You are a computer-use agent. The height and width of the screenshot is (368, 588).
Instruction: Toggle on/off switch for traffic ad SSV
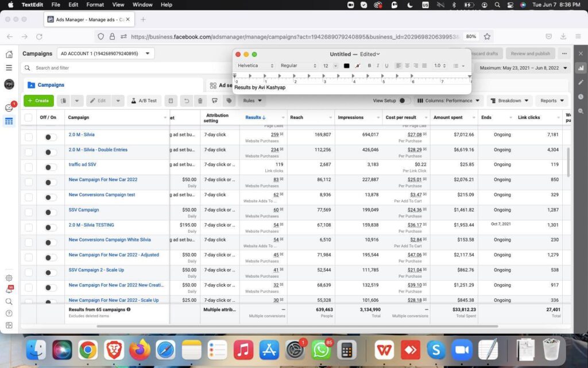[x=51, y=167]
